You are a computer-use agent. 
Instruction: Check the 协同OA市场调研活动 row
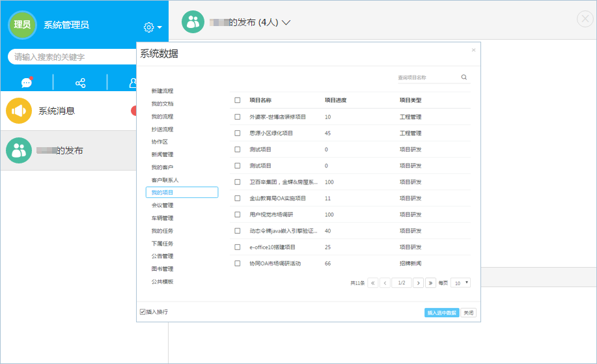click(237, 264)
